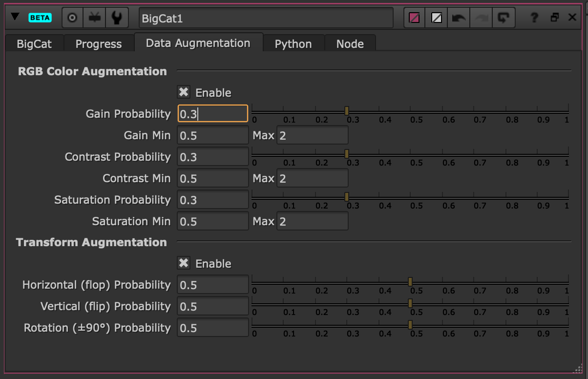
Task: Switch to the BigCat tab
Action: pyautogui.click(x=34, y=44)
